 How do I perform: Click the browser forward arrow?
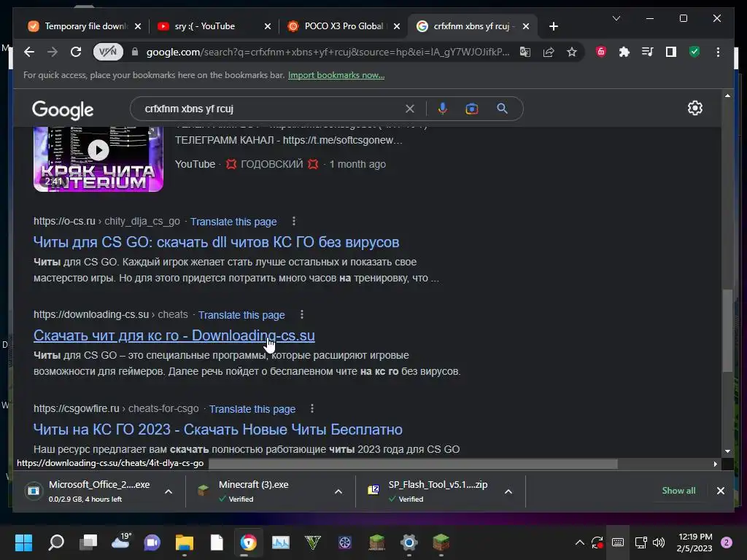53,52
